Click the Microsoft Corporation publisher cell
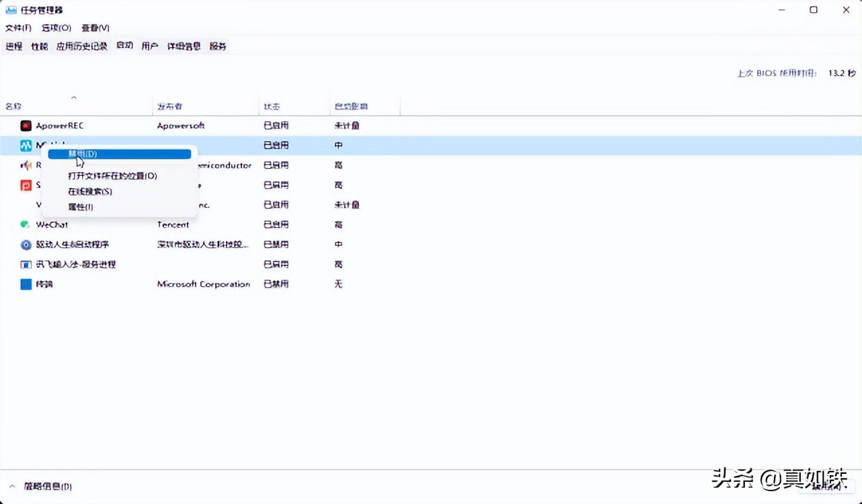862x504 pixels. [x=204, y=284]
